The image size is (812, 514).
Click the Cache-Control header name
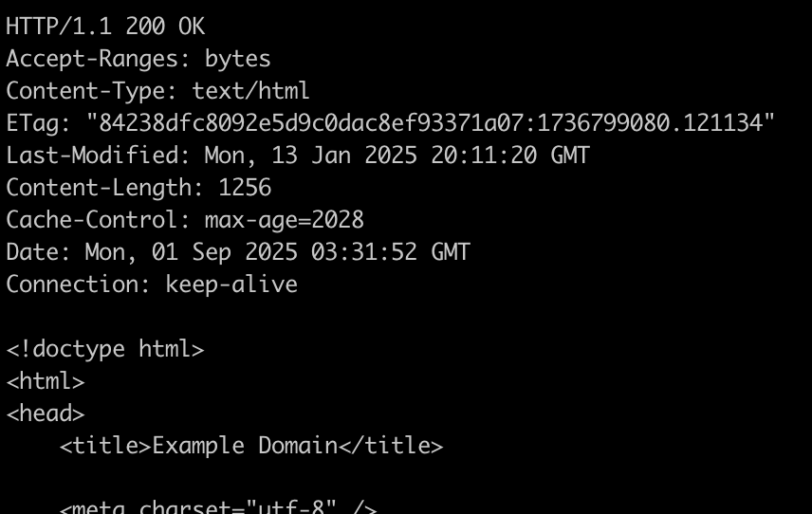click(98, 220)
